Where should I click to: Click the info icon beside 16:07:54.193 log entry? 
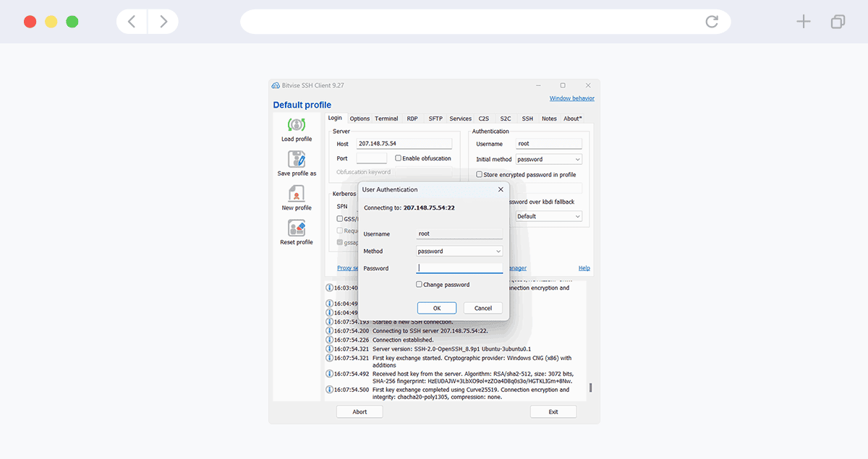click(x=329, y=322)
